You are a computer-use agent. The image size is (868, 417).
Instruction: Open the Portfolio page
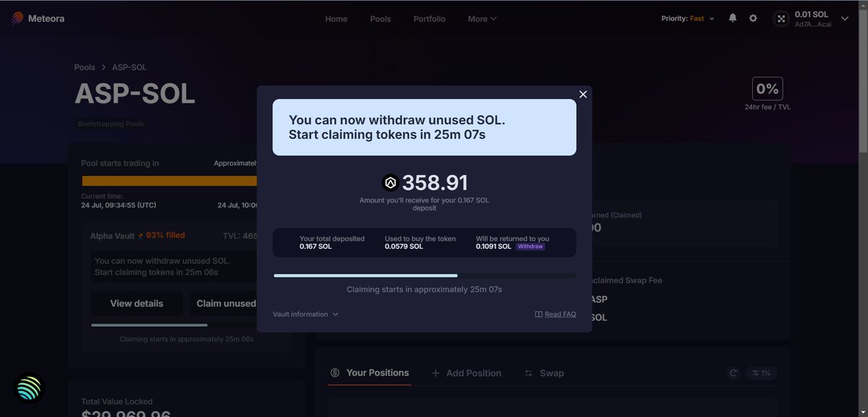(x=429, y=19)
